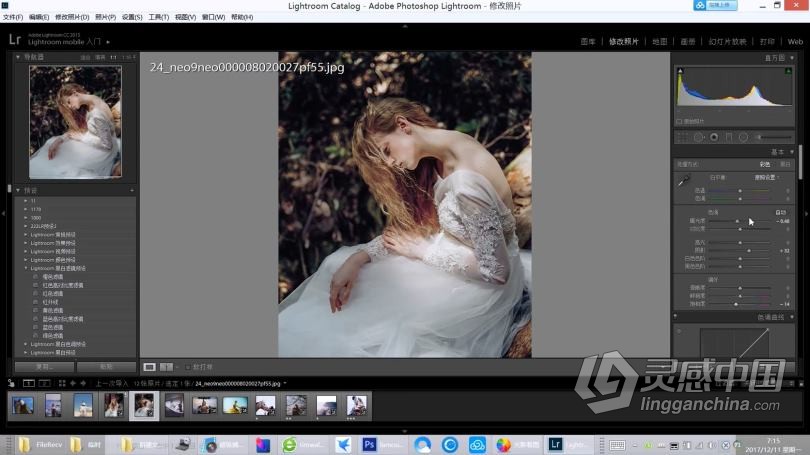Open the 编辑(E) menu
Viewport: 810px width, 455px height.
pyautogui.click(x=39, y=17)
